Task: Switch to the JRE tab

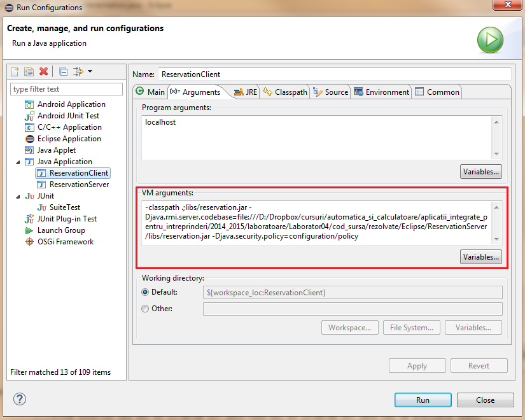Action: tap(246, 92)
